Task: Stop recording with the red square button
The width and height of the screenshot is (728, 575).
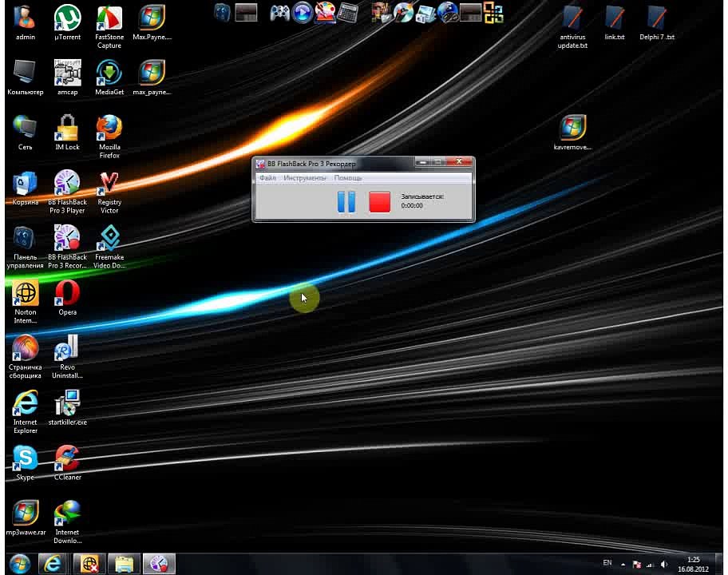Action: click(x=379, y=202)
